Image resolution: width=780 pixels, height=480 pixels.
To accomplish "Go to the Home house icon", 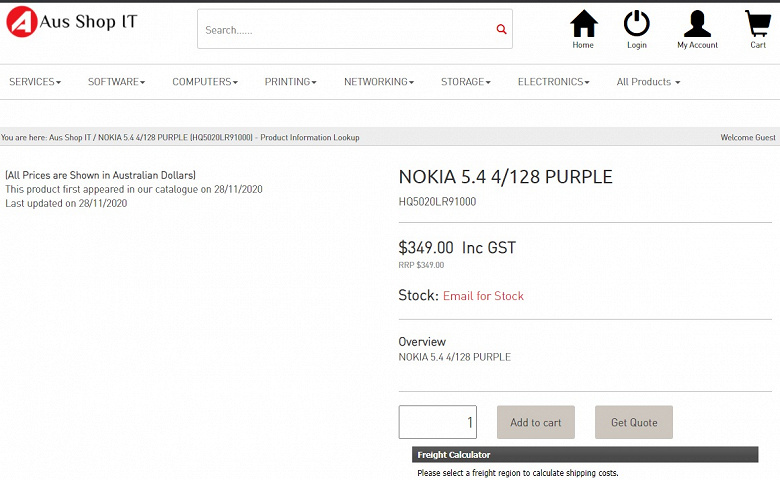I will (583, 24).
